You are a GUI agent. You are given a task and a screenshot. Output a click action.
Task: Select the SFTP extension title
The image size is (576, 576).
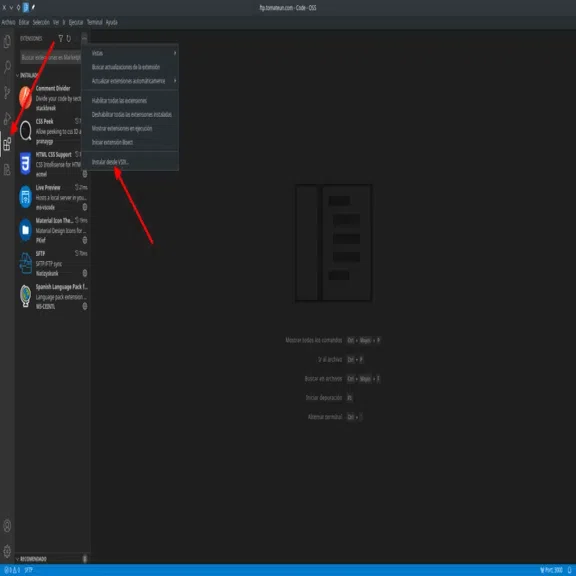tap(40, 253)
